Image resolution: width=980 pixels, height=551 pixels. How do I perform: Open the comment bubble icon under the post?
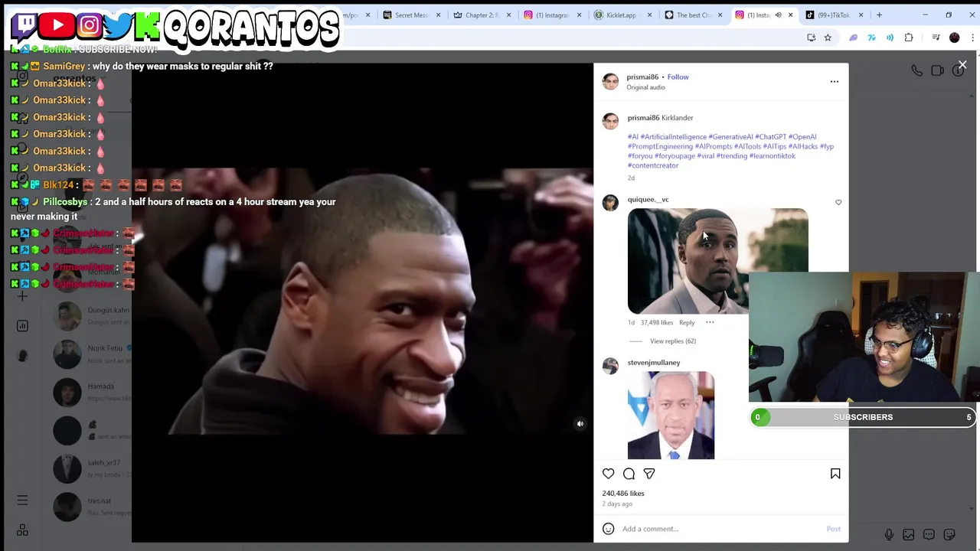click(629, 474)
